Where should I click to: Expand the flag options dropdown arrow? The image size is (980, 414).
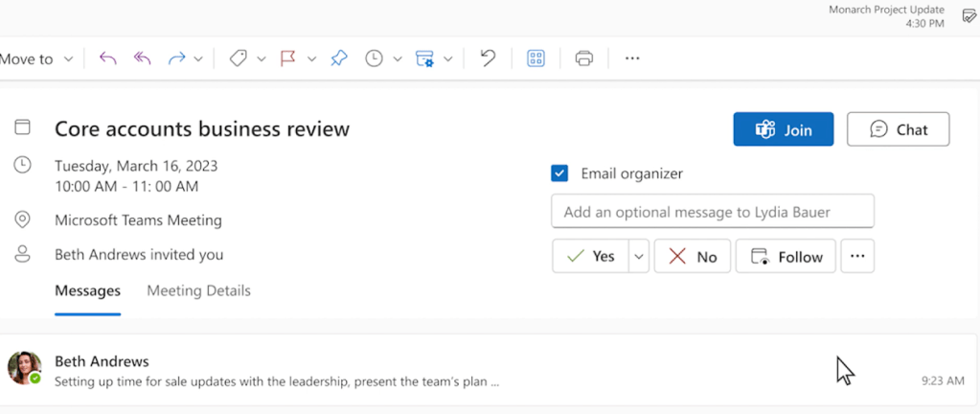tap(311, 59)
